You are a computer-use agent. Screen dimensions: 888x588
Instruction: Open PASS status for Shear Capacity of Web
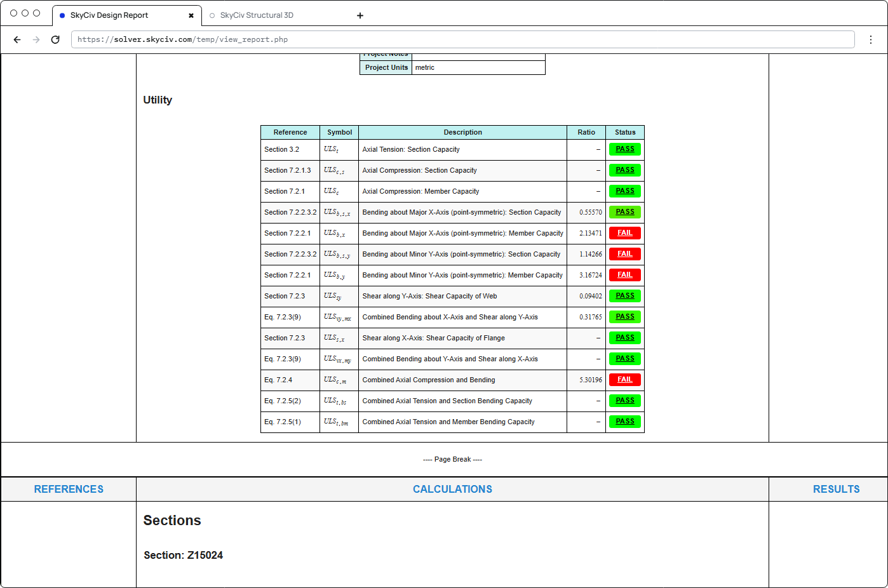pyautogui.click(x=625, y=296)
